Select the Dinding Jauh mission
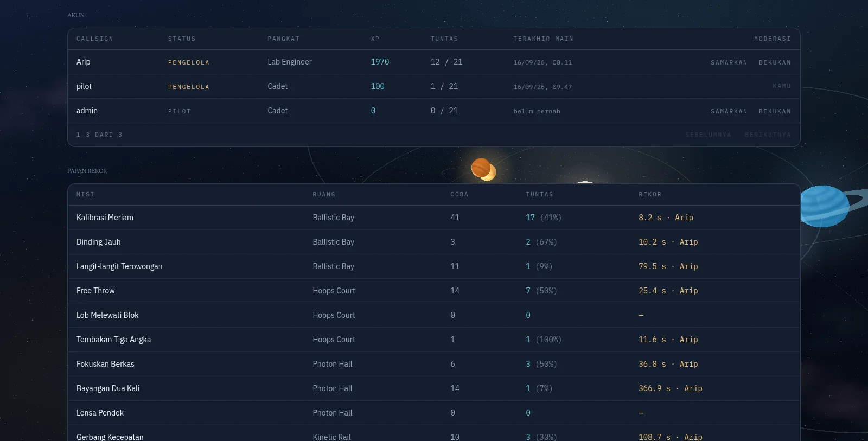The image size is (868, 441). click(99, 242)
